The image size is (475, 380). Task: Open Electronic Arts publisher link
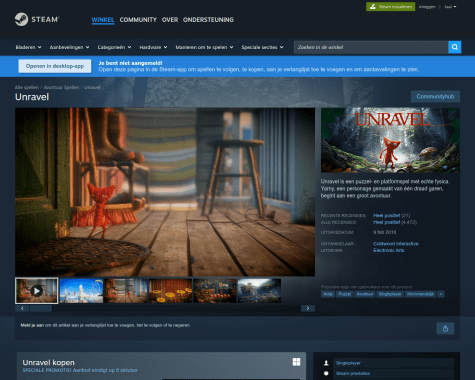(x=389, y=250)
